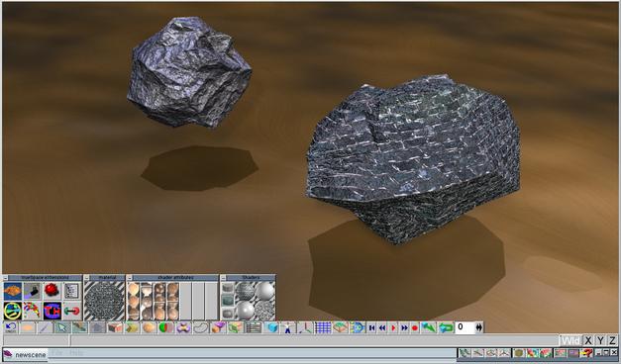This screenshot has height=364, width=621.
Task: Open the red TH extension icon
Action: point(52,311)
